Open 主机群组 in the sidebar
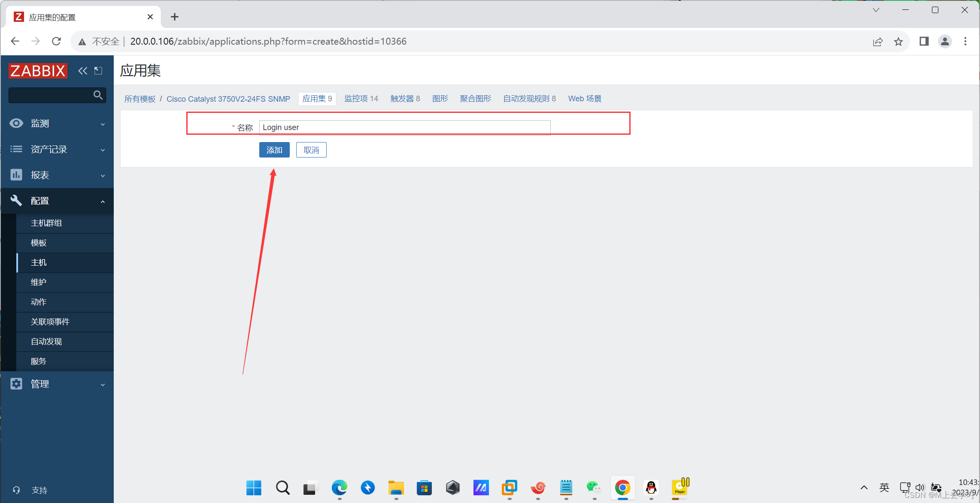 (x=46, y=223)
